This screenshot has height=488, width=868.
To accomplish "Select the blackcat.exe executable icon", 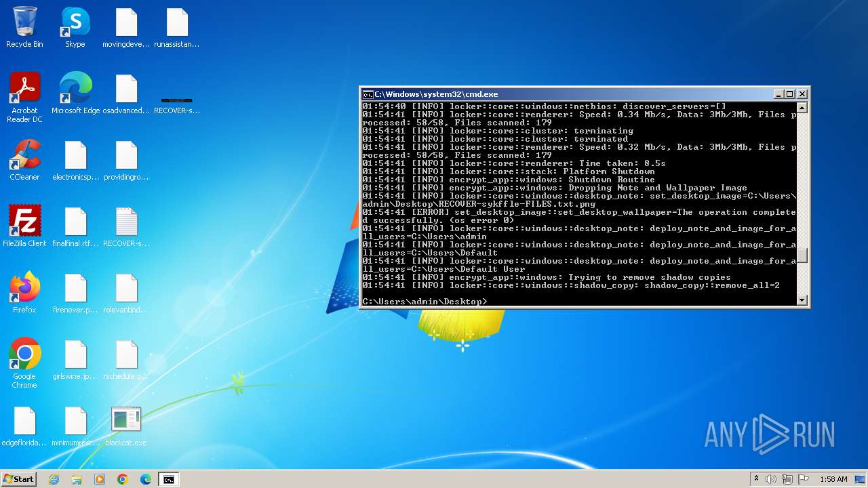I will [126, 426].
